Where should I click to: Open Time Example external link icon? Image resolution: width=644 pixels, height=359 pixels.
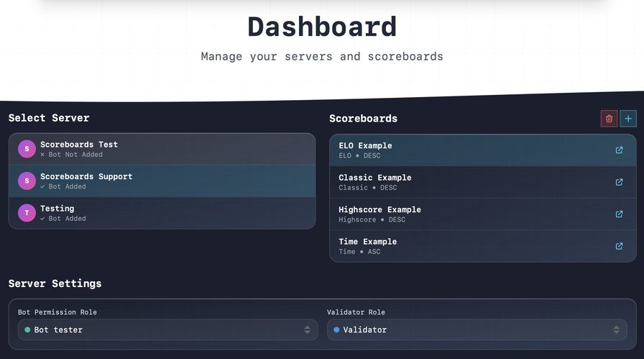tap(619, 246)
